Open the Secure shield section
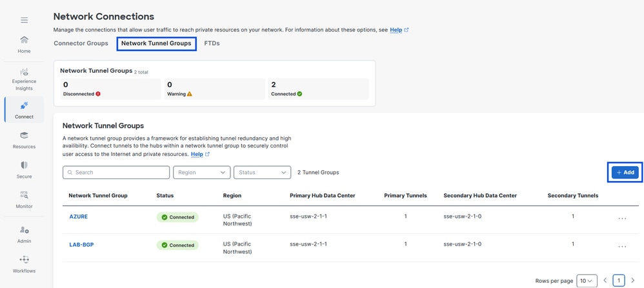Viewport: 644px width, 288px height. click(x=24, y=169)
